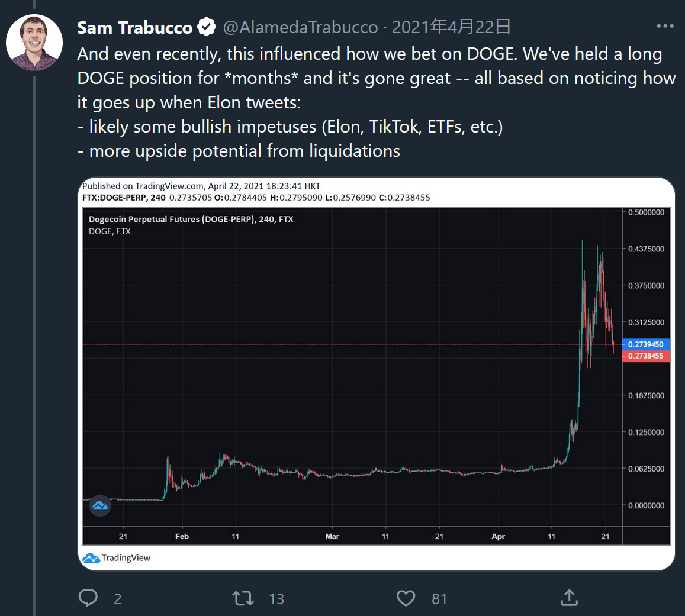Click the blue 0.2739450 price label

646,344
